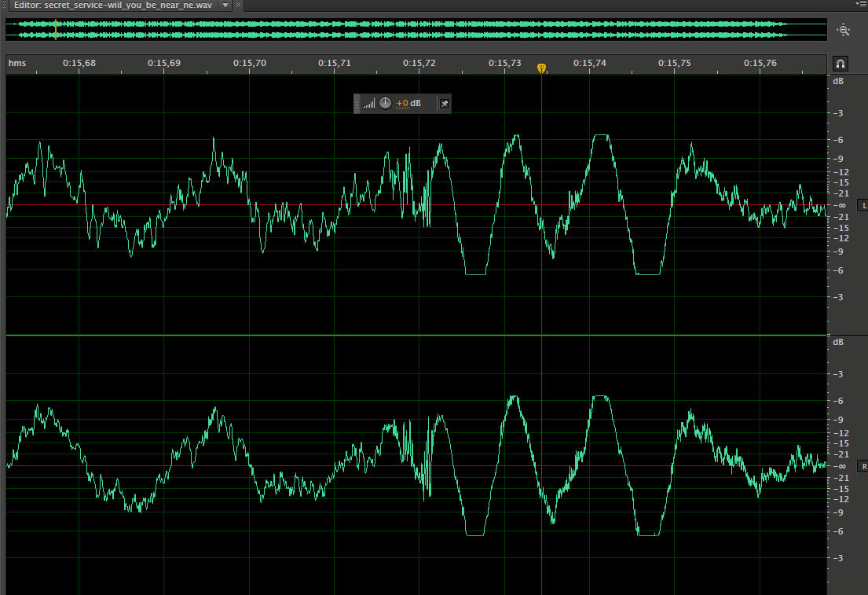This screenshot has width=868, height=595.
Task: Click the hms time format label
Action: pyautogui.click(x=17, y=63)
